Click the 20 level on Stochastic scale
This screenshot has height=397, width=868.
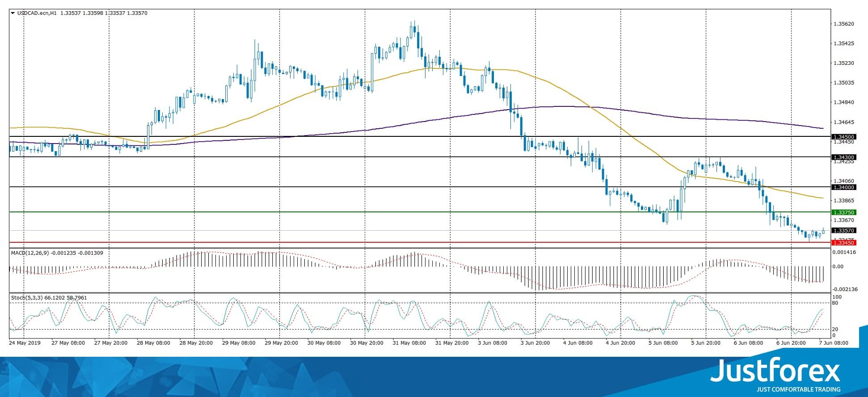835,329
